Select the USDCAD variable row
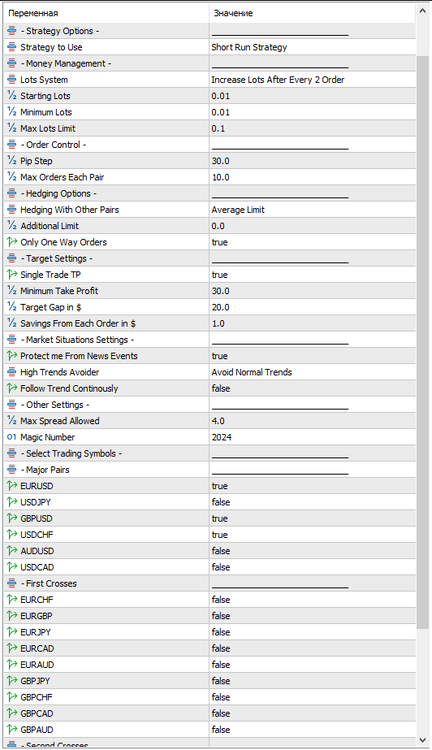Screen dimensions: 432x750 pyautogui.click(x=210, y=568)
